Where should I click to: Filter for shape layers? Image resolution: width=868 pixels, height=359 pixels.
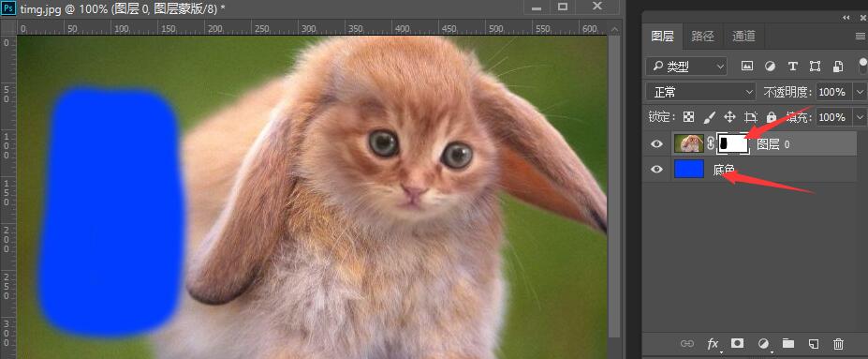[815, 67]
